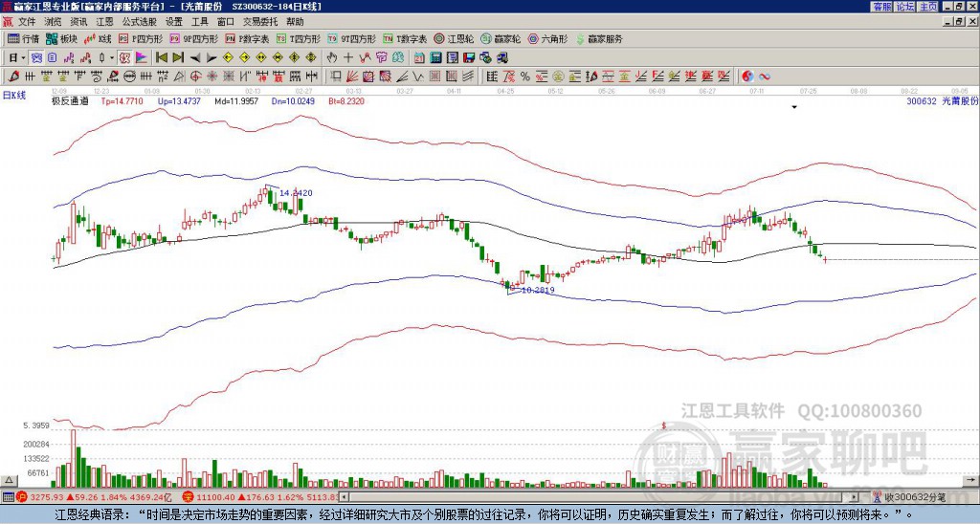980x524 pixels.
Task: Open the 江恩轮 Gann wheel
Action: point(455,38)
